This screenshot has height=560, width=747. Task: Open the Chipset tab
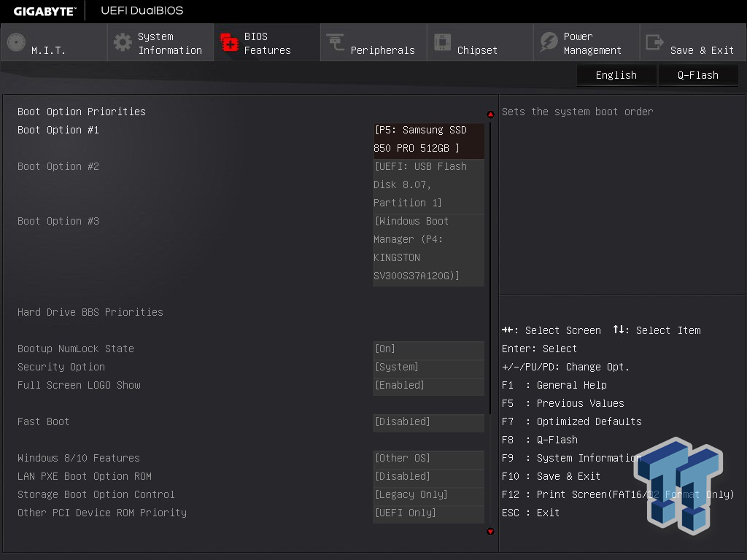point(480,42)
